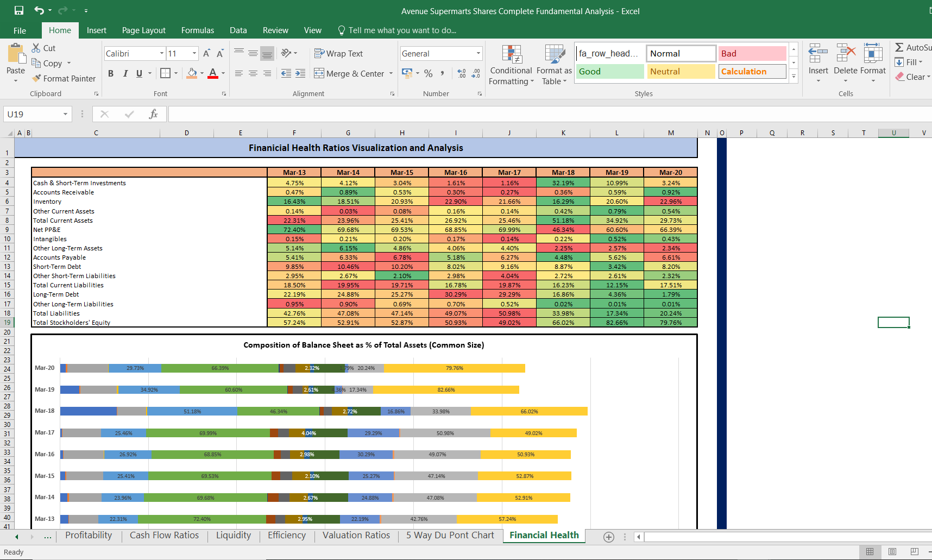Go to the Liquidity sheet tab
This screenshot has width=932, height=560.
pos(234,535)
